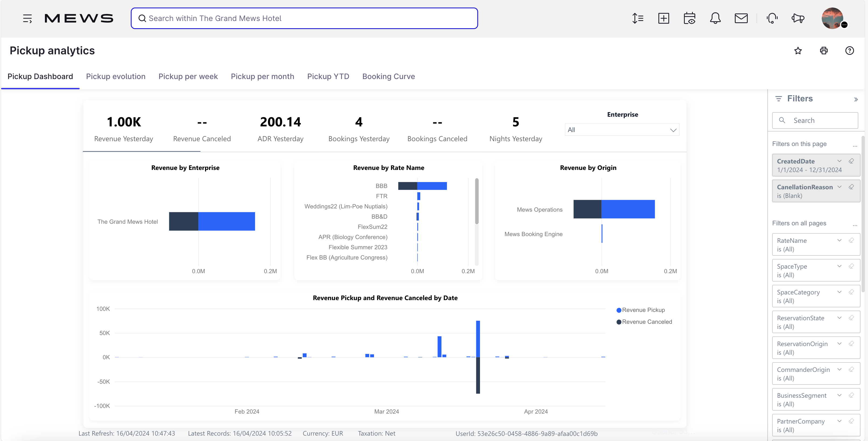Clear the CanellationReason filter with the eraser
This screenshot has height=441, width=868.
(x=852, y=187)
